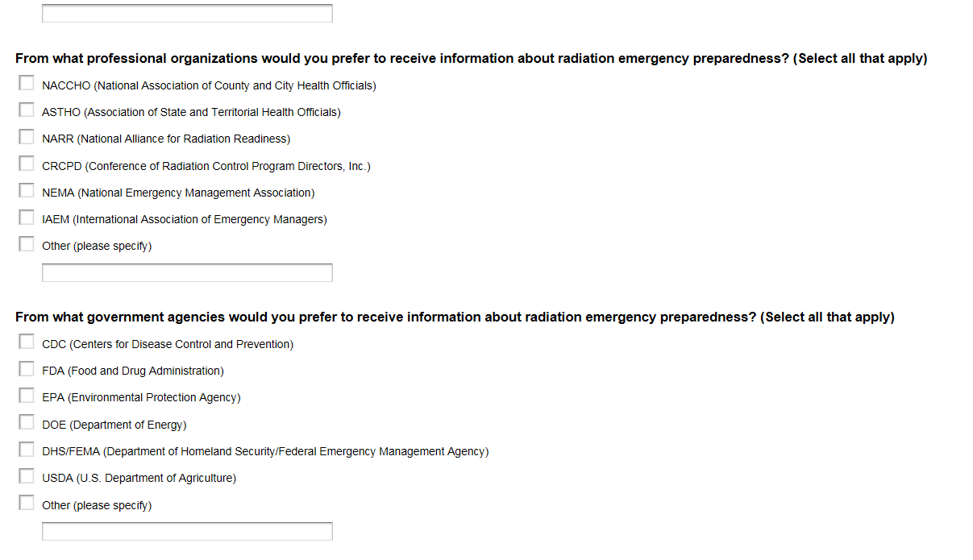
Task: Check the DHS/FEMA checkbox
Action: (x=27, y=449)
